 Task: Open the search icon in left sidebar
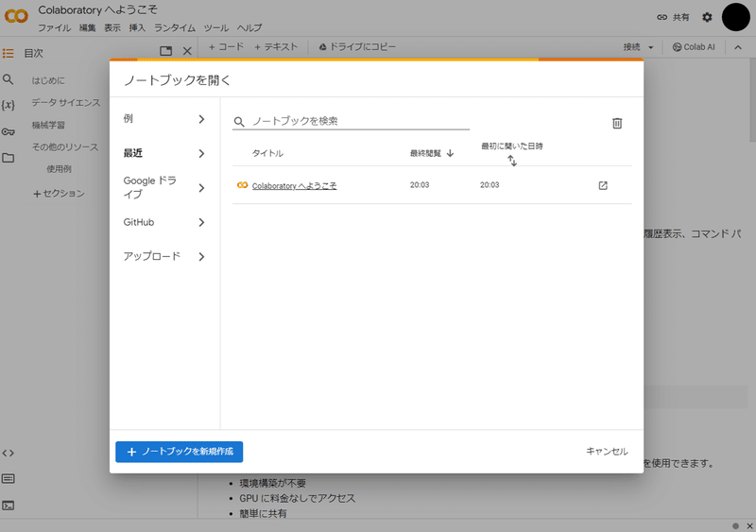[x=9, y=79]
